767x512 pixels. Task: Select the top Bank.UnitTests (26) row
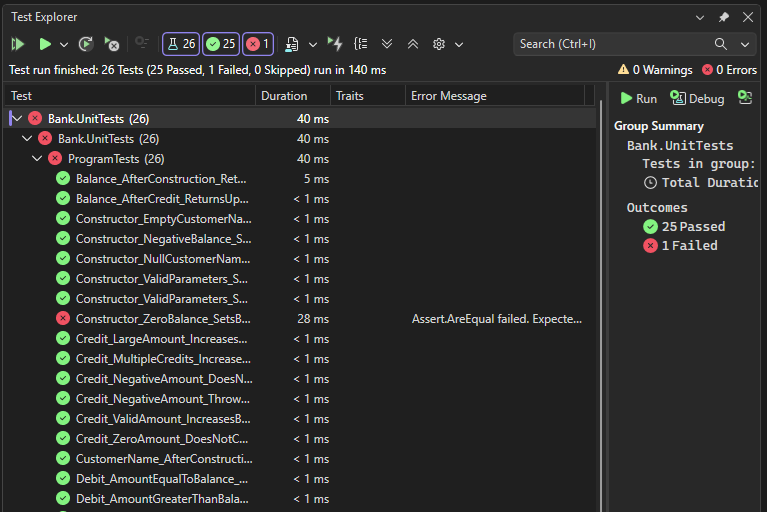(x=300, y=118)
